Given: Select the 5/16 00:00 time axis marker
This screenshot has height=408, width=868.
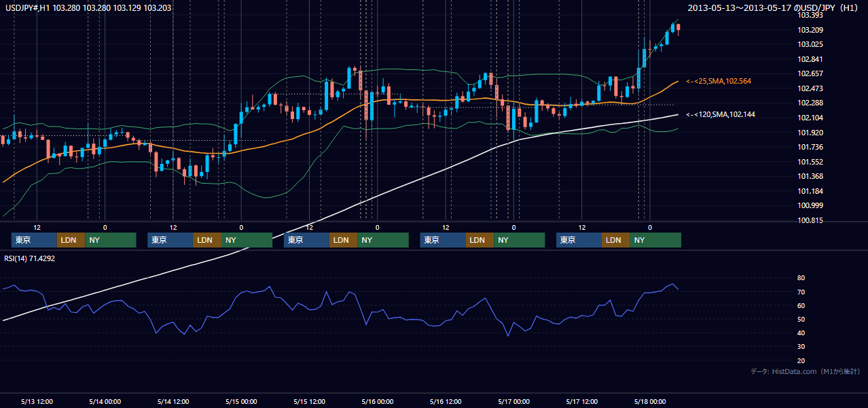Looking at the screenshot, I should (x=378, y=401).
